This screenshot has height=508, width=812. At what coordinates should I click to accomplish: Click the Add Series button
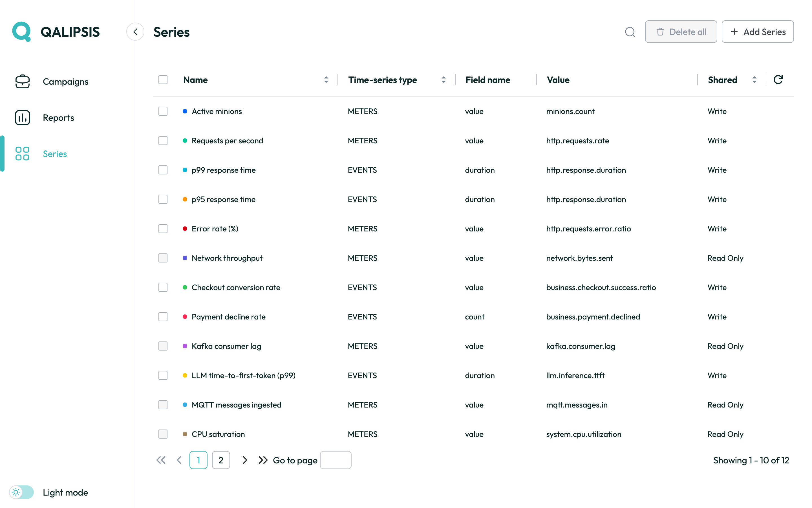click(x=758, y=32)
